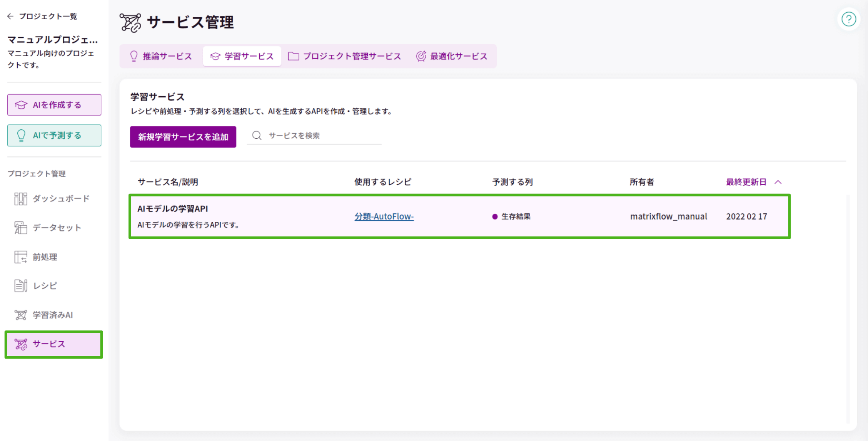Switch to the 最適化サービス tab
This screenshot has height=441, width=868.
point(452,56)
